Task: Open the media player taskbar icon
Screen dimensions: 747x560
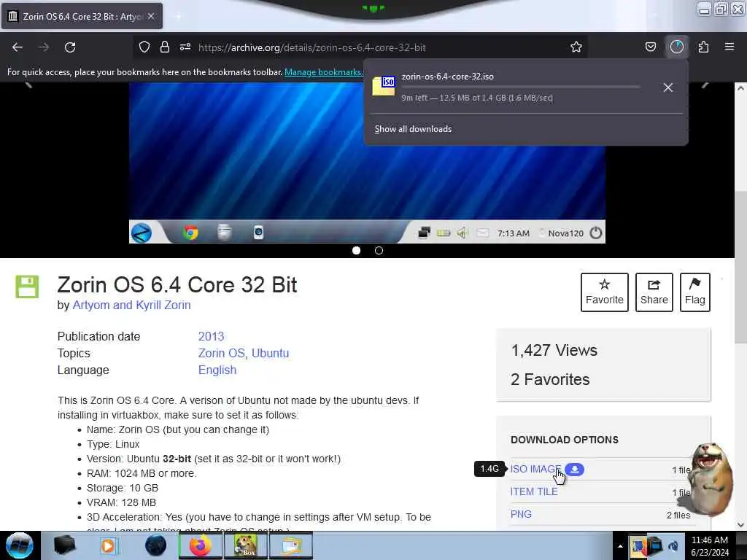Action: point(109,545)
